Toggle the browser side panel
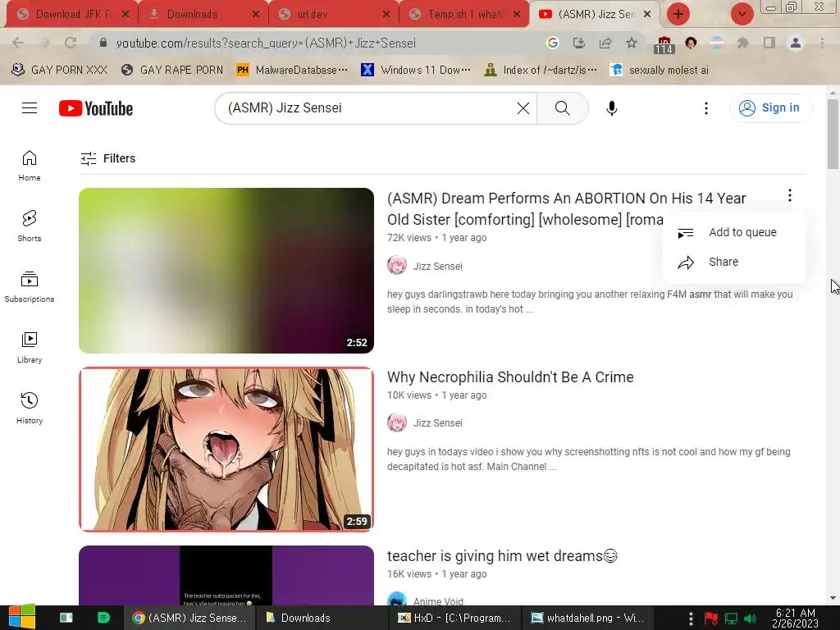 769,43
